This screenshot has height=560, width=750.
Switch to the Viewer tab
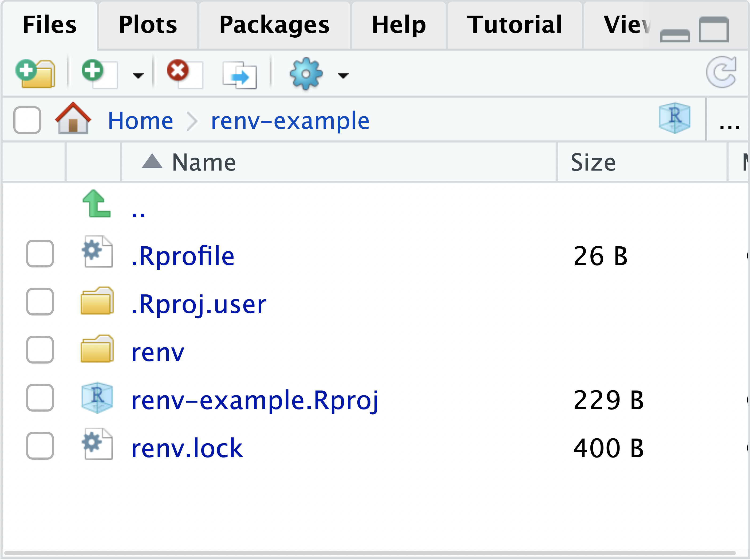tap(627, 25)
